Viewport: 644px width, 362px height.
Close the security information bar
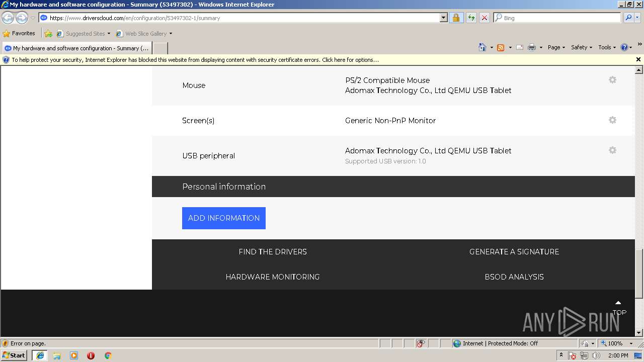[638, 59]
